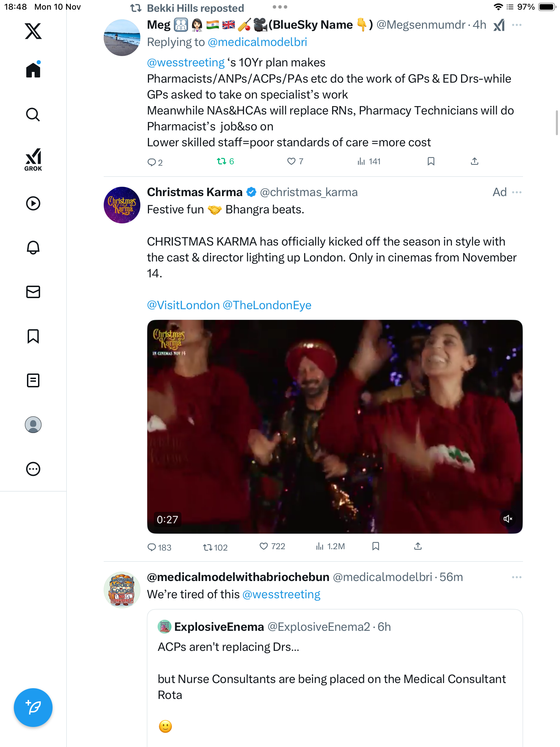
Task: Open Direct Messages envelope
Action: (33, 292)
